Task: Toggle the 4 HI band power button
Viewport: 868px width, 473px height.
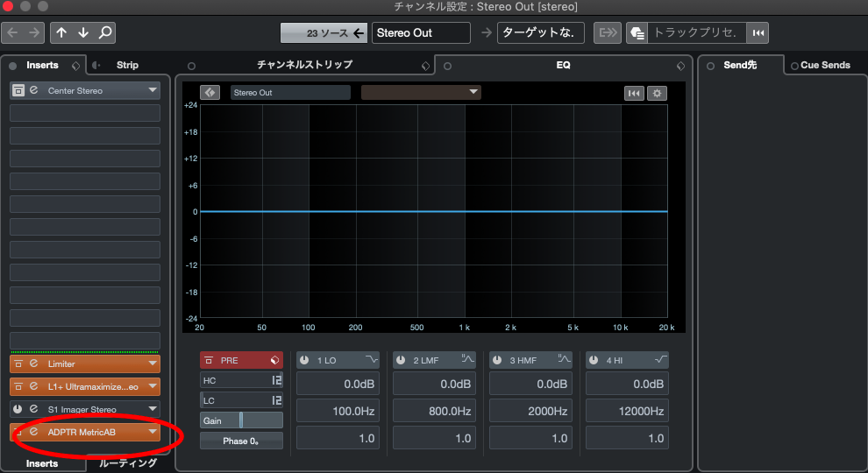Action: click(594, 360)
